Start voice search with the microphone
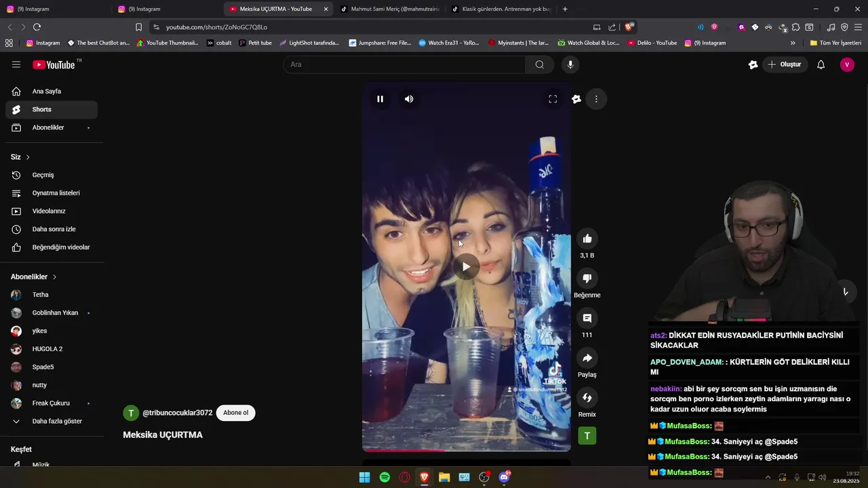The width and height of the screenshot is (868, 488). coord(570,64)
